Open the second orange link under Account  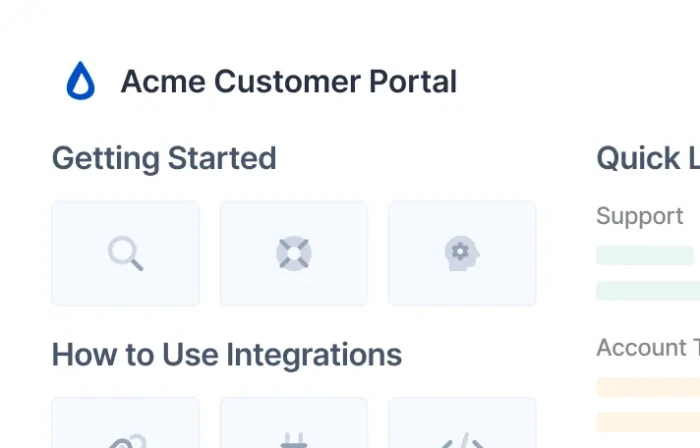pos(649,422)
